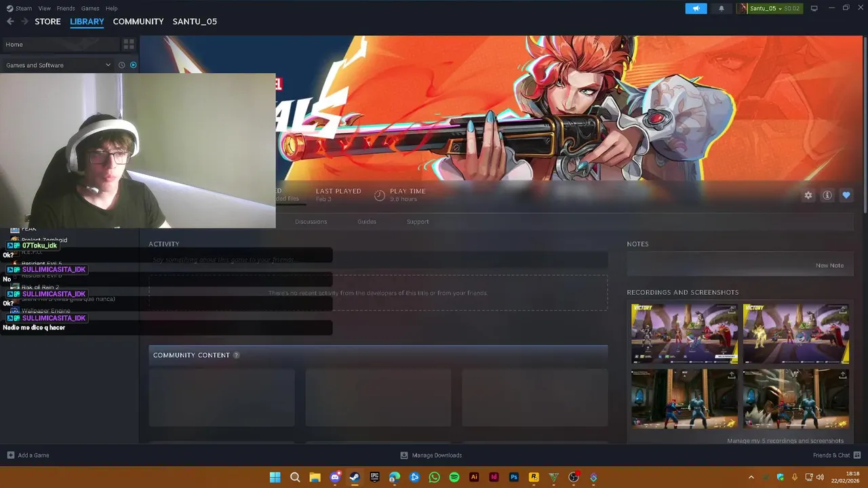Open the View menu
The width and height of the screenshot is (868, 488).
tap(45, 8)
